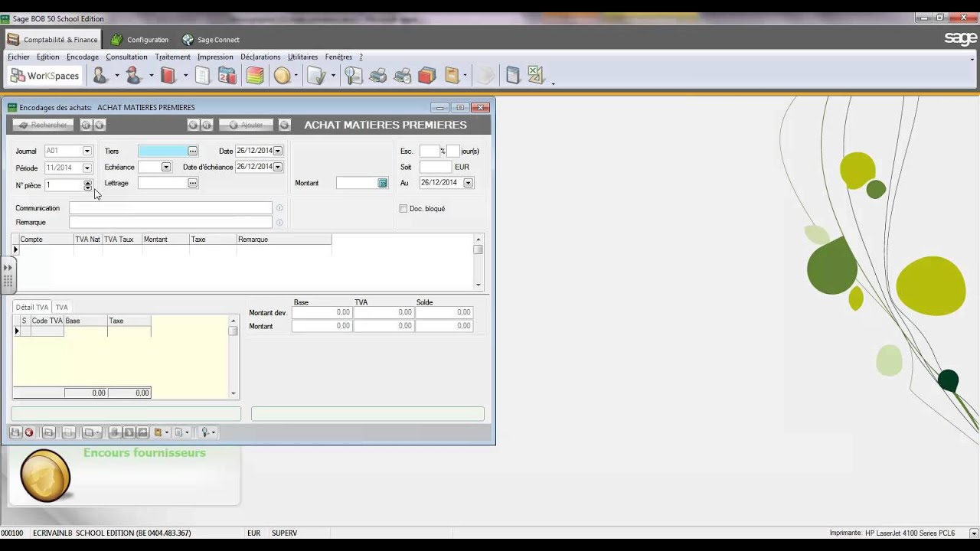Image resolution: width=980 pixels, height=551 pixels.
Task: Select the Détail TVA tab
Action: 32,307
